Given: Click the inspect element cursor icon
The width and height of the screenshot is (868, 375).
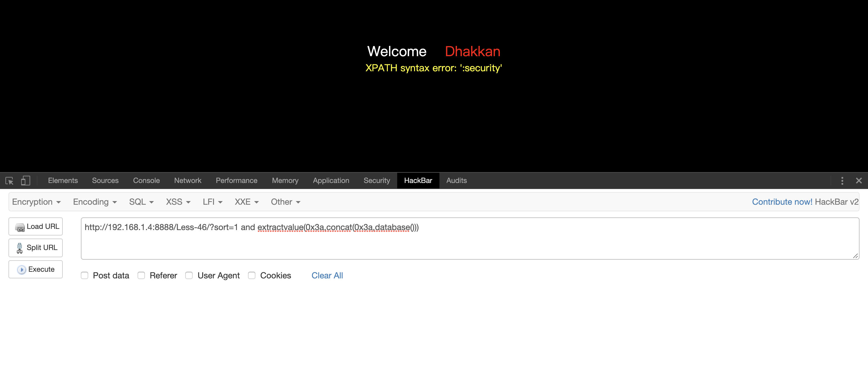Looking at the screenshot, I should [x=9, y=181].
